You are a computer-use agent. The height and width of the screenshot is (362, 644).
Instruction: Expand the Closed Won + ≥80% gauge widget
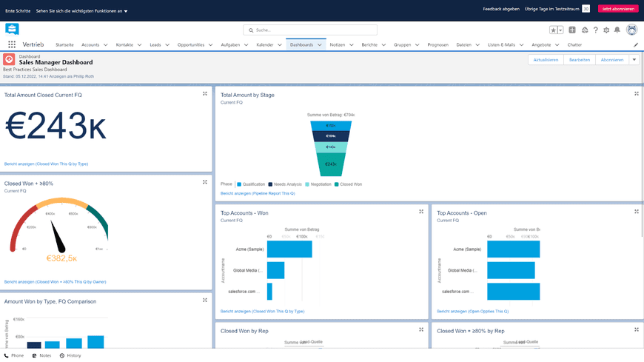click(204, 182)
